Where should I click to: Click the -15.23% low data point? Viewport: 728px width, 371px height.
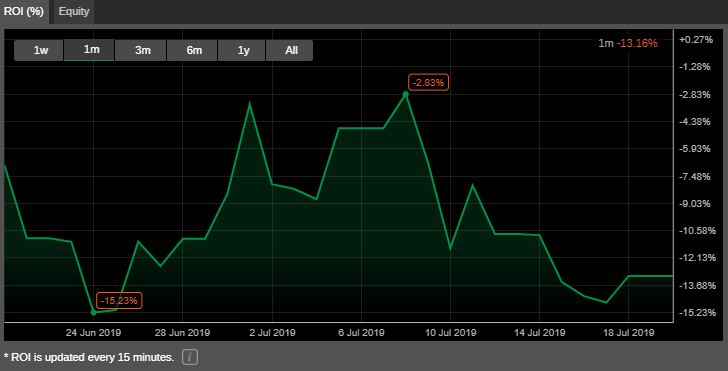pos(94,312)
